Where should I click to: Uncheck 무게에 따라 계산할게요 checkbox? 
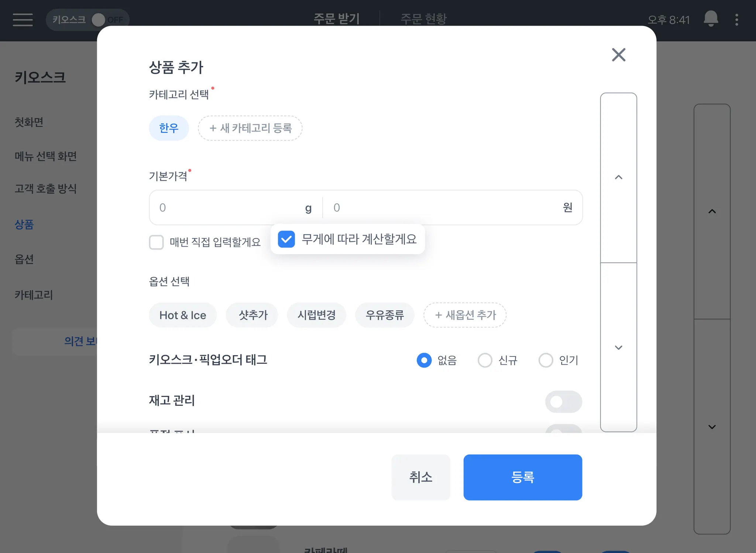point(286,239)
